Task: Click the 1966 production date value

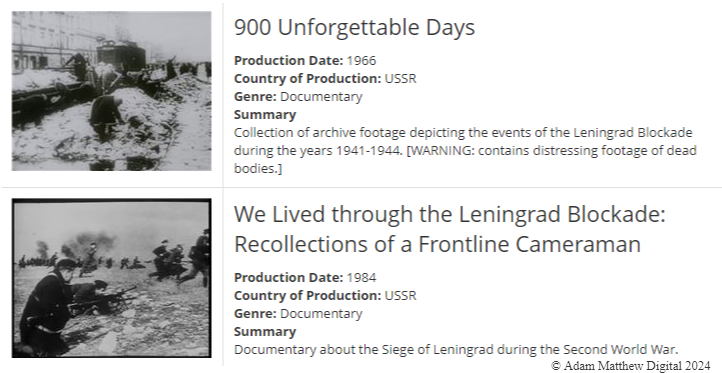Action: click(x=361, y=61)
